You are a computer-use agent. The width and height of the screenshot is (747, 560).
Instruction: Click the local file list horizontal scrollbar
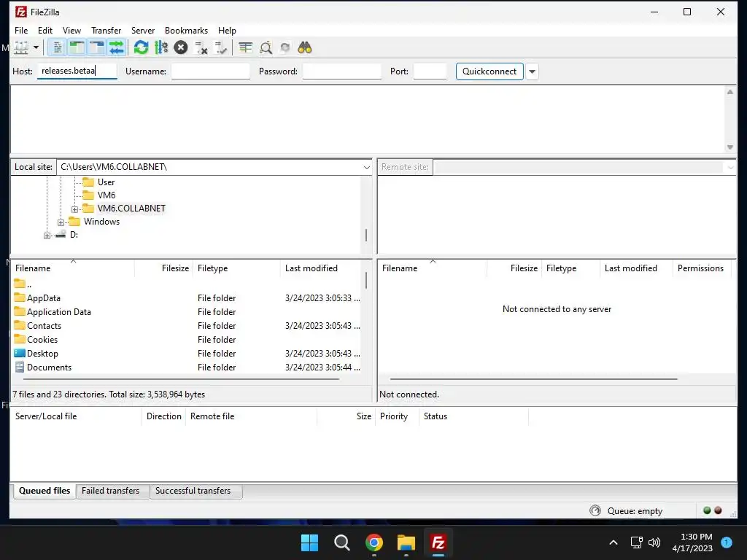click(181, 379)
